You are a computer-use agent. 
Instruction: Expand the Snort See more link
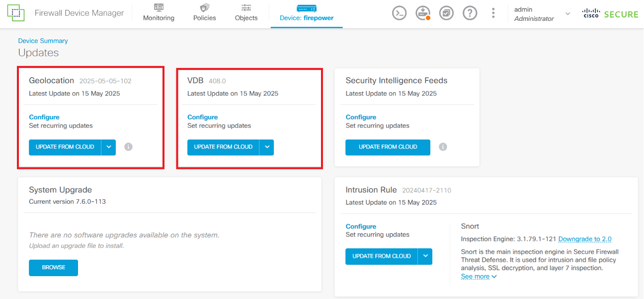479,277
